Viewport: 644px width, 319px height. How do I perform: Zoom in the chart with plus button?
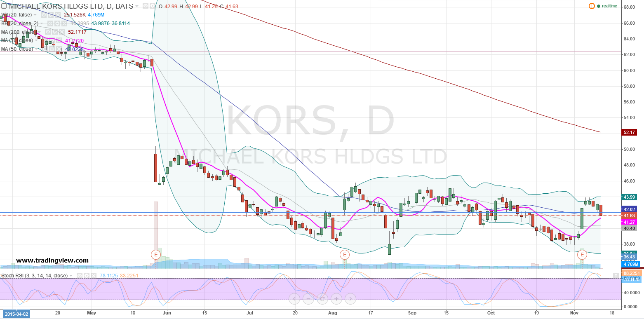(x=336, y=299)
